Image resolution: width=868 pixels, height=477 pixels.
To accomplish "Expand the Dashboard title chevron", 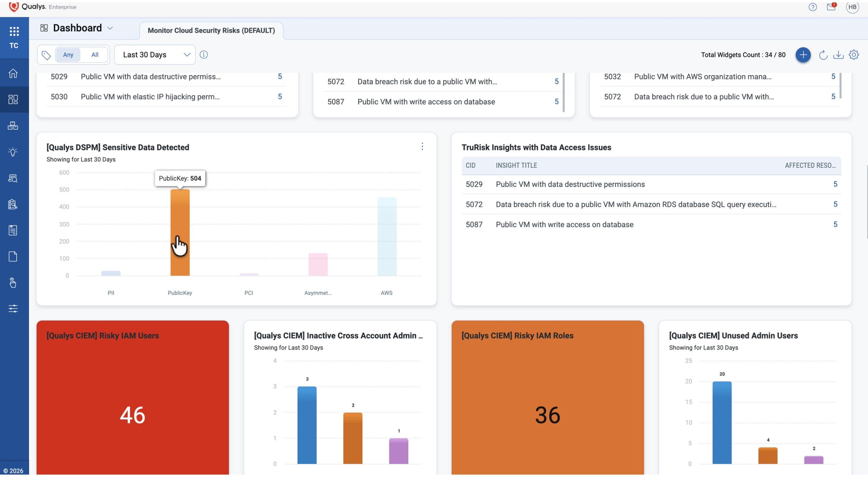I will (x=110, y=28).
